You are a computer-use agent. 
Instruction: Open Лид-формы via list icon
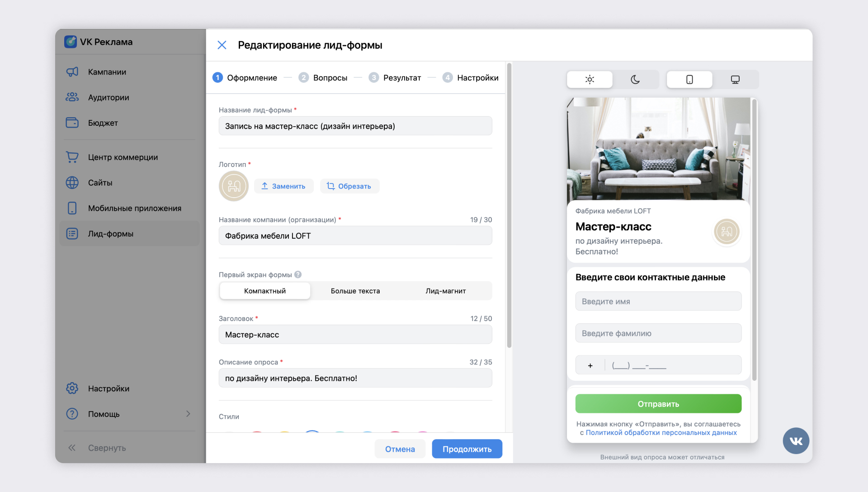[72, 233]
